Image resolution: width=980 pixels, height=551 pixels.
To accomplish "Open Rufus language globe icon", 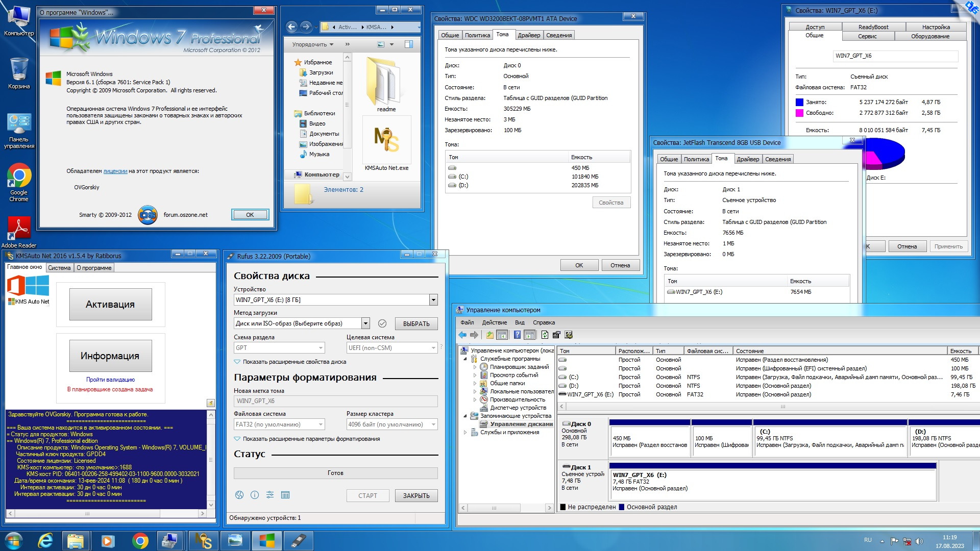I will point(239,495).
